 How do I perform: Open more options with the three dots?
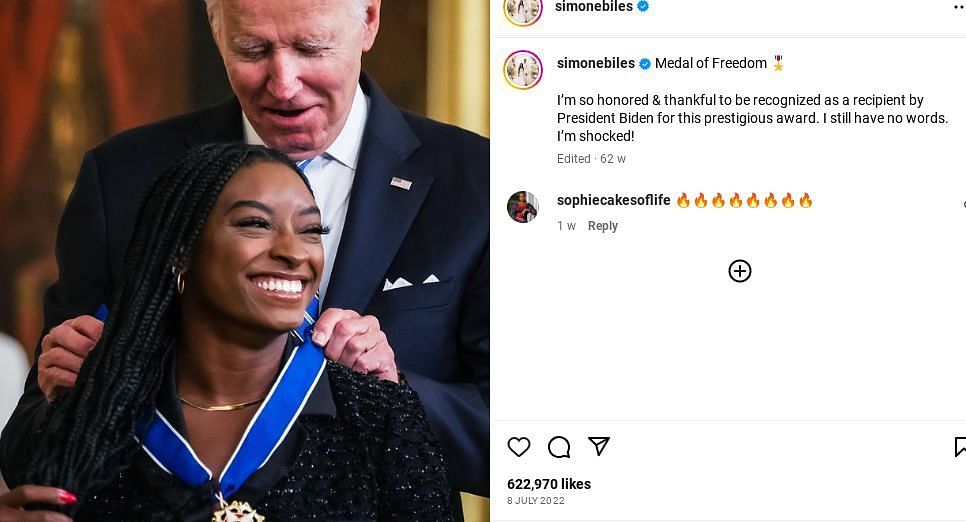[959, 6]
